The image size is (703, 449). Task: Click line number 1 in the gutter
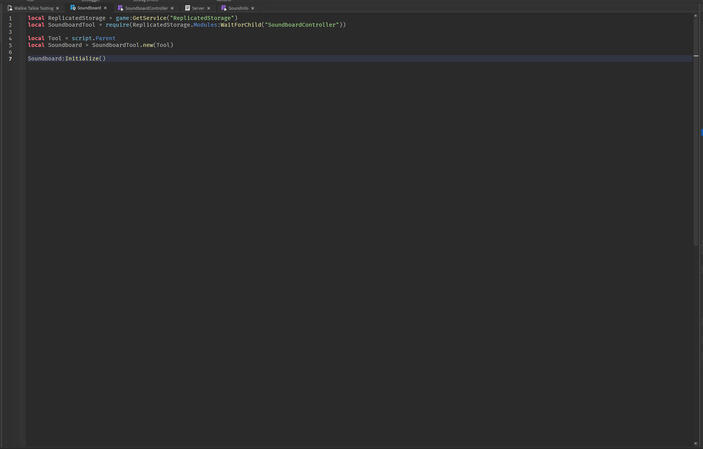(10, 18)
